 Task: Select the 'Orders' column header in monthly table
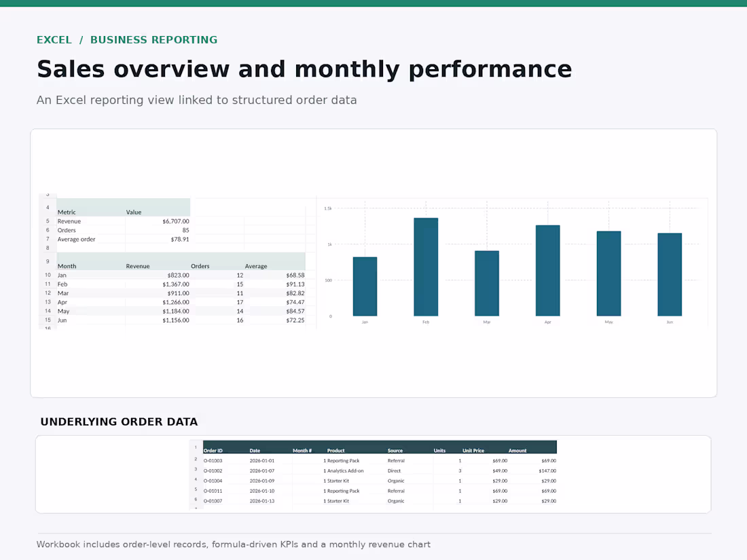(x=217, y=261)
